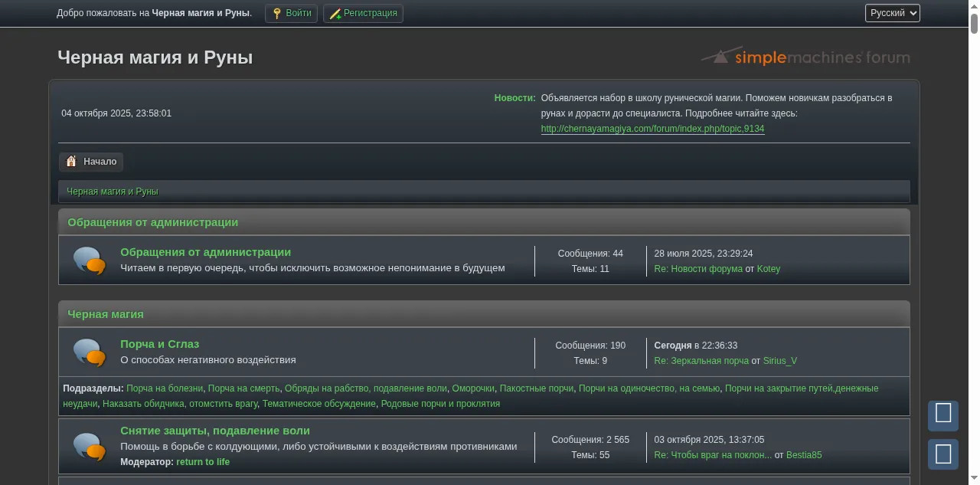Viewport: 980px width, 485px height.
Task: Click the Обращения от администрации category header
Action: click(x=152, y=222)
